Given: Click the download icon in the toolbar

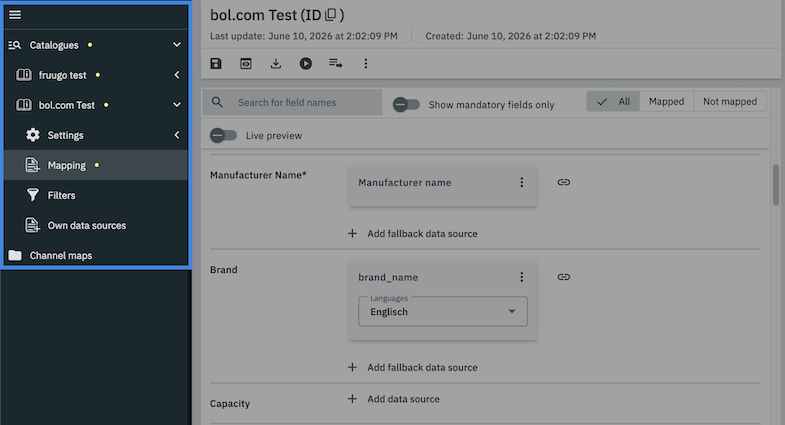Looking at the screenshot, I should point(276,64).
